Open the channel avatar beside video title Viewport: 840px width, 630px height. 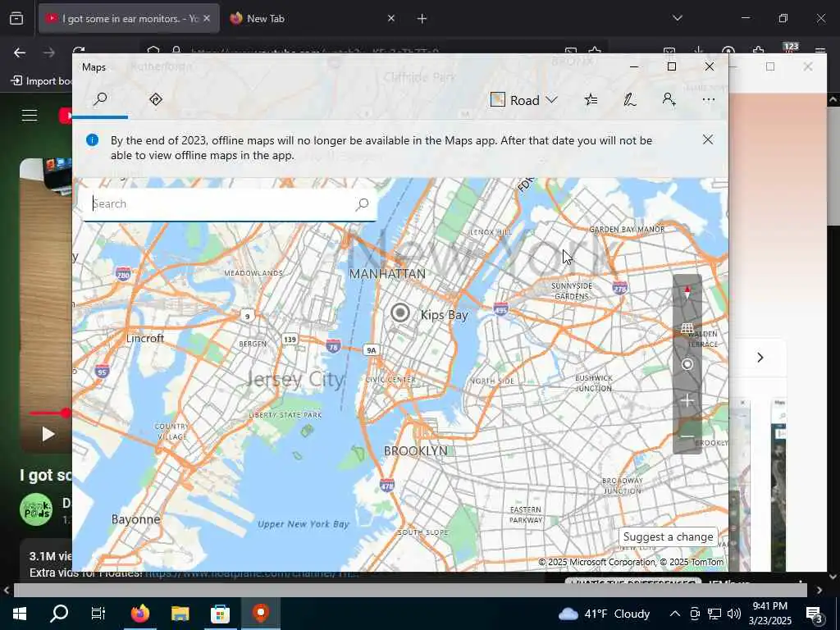pos(36,509)
